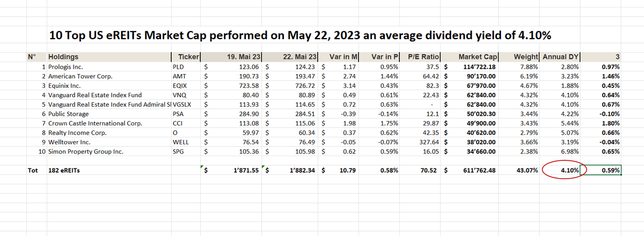Viewport: 644px width, 236px height.
Task: Select the 'Equinix Inc.' cell
Action: 108,86
